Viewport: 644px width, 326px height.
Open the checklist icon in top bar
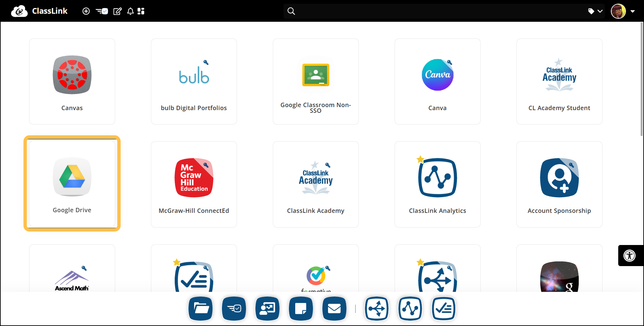pyautogui.click(x=102, y=11)
